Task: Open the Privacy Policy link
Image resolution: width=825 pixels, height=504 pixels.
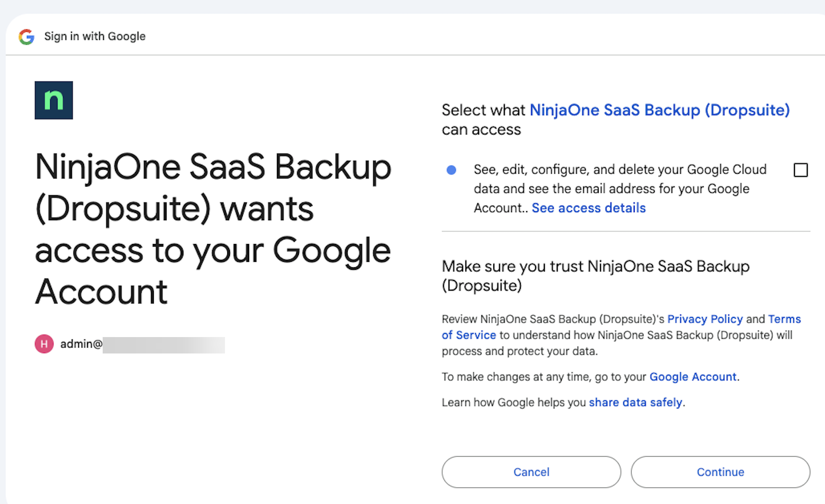Action: tap(705, 319)
